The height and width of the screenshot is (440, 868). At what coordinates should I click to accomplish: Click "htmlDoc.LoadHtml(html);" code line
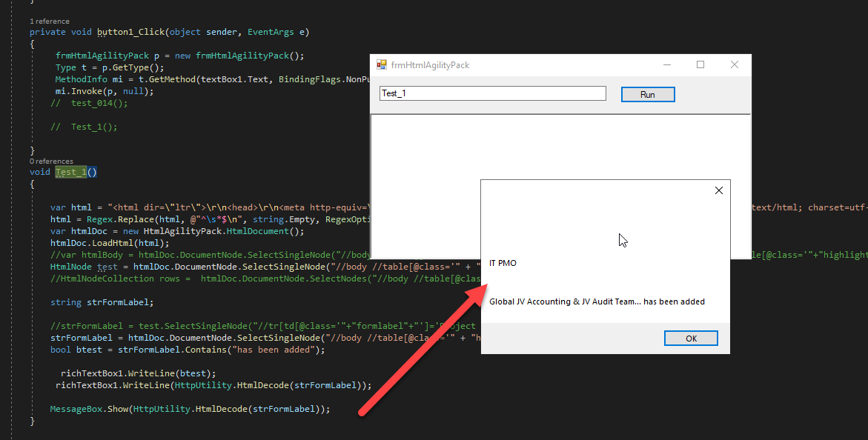click(110, 243)
